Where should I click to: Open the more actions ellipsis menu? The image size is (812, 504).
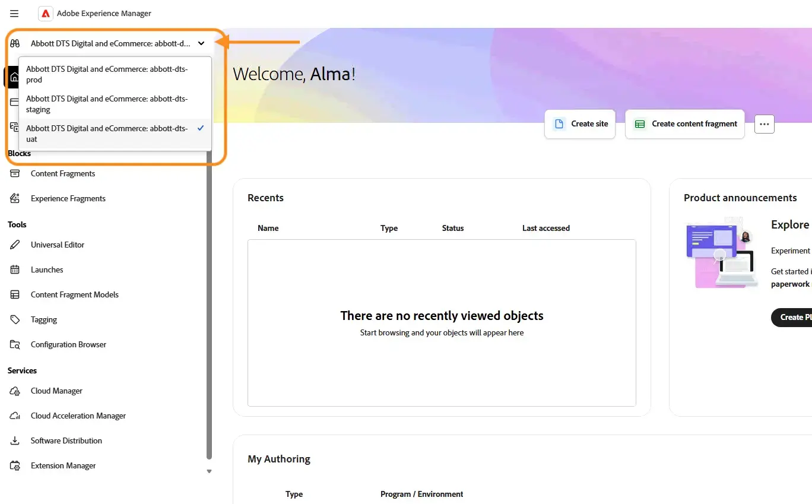pos(764,124)
